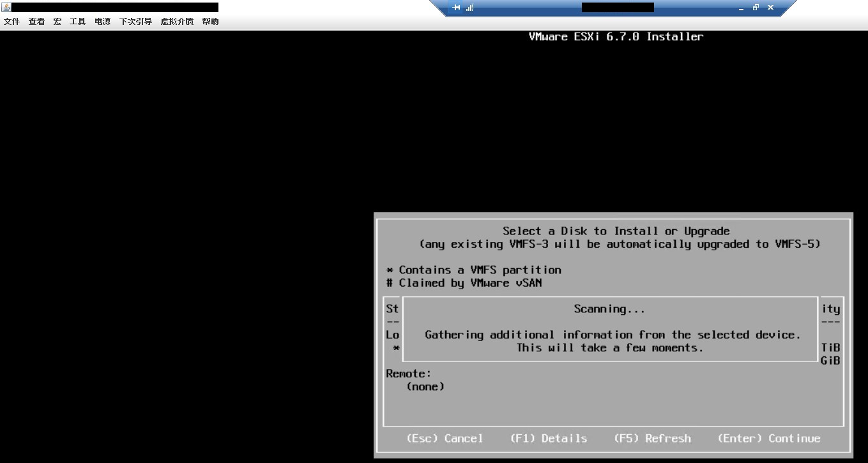Image resolution: width=868 pixels, height=463 pixels.
Task: Click the signal strength icon on connection bar
Action: click(x=470, y=8)
